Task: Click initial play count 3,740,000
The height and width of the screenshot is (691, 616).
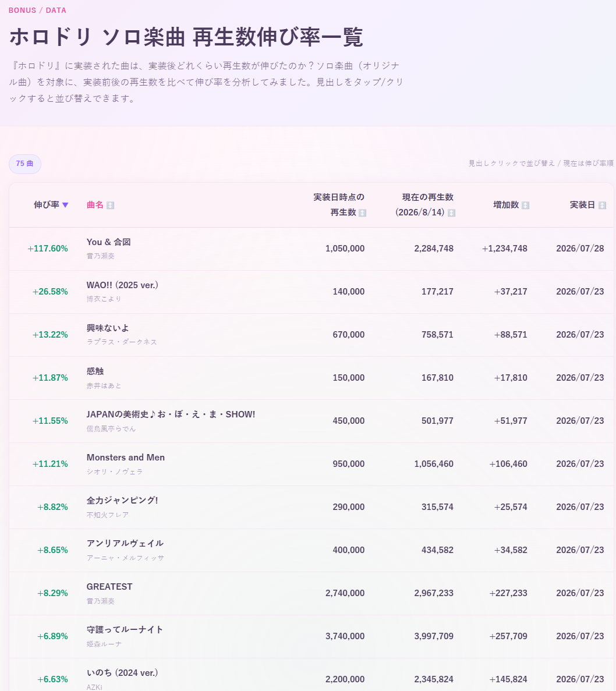Action: pyautogui.click(x=345, y=636)
